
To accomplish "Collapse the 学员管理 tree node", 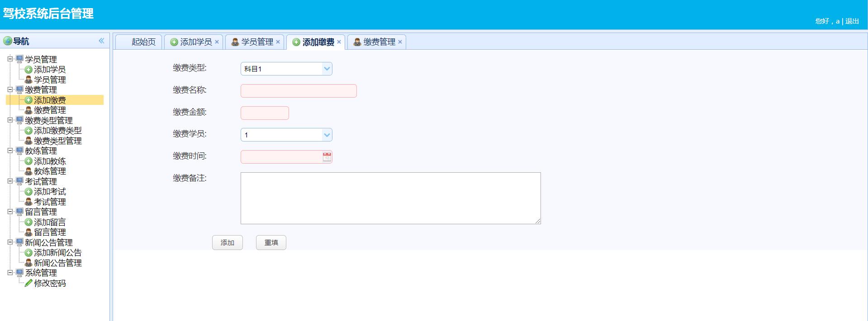I will (10, 59).
